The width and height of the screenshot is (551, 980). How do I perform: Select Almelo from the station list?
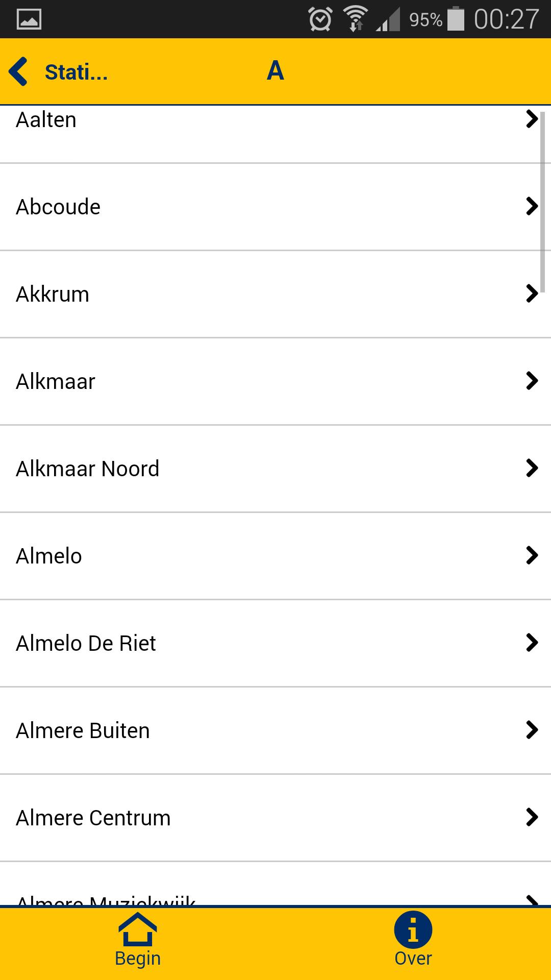tap(49, 556)
